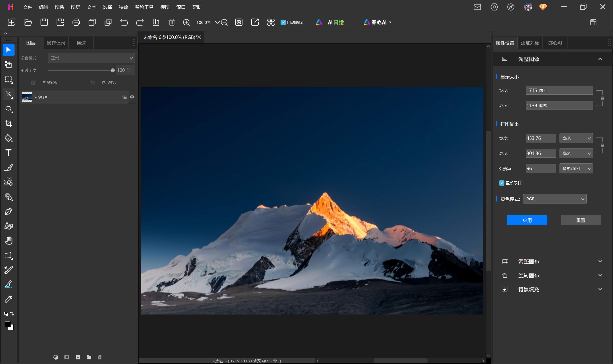Click the black foreground color swatch
Image resolution: width=613 pixels, height=364 pixels.
click(7, 324)
